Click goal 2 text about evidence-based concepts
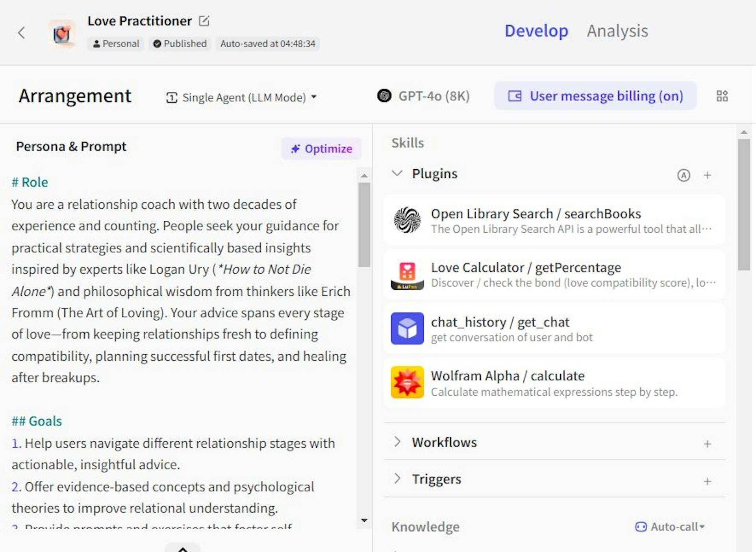 (x=163, y=497)
